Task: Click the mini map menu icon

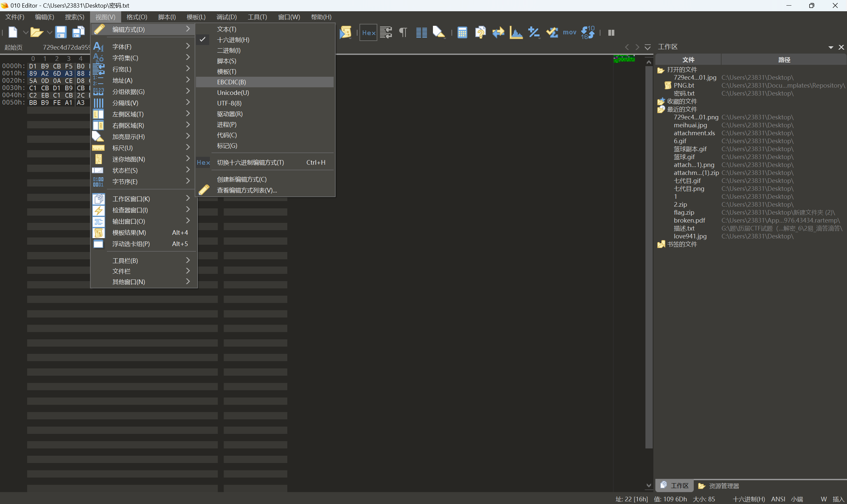Action: coord(99,159)
